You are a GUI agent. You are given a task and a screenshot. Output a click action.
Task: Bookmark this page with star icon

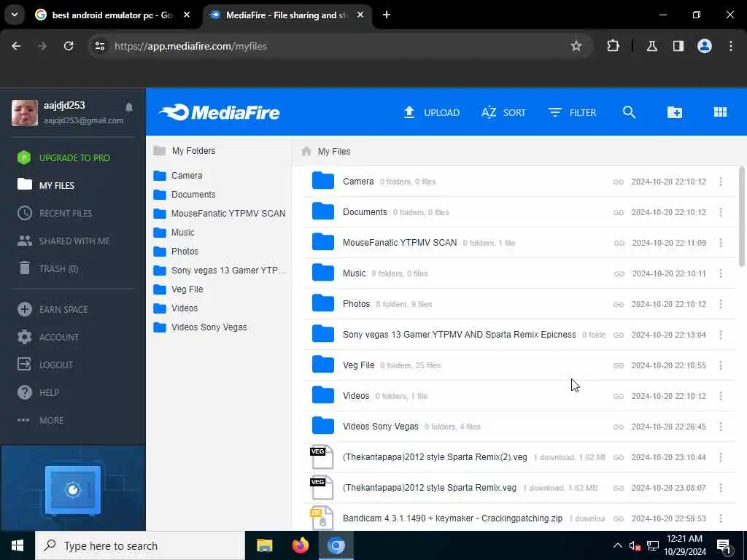pos(576,46)
